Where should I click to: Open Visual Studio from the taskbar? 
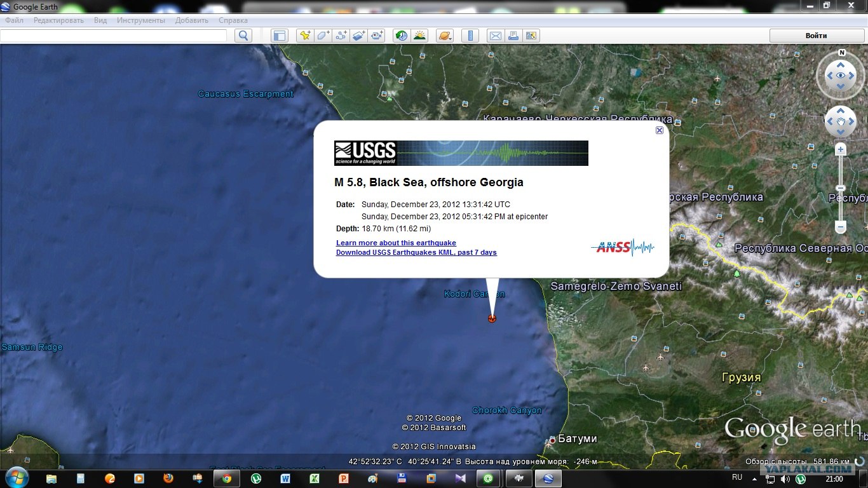click(460, 478)
